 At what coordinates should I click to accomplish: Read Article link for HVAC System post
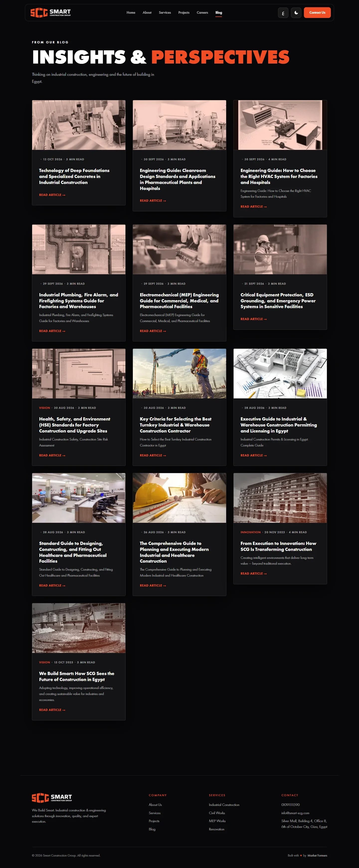254,207
